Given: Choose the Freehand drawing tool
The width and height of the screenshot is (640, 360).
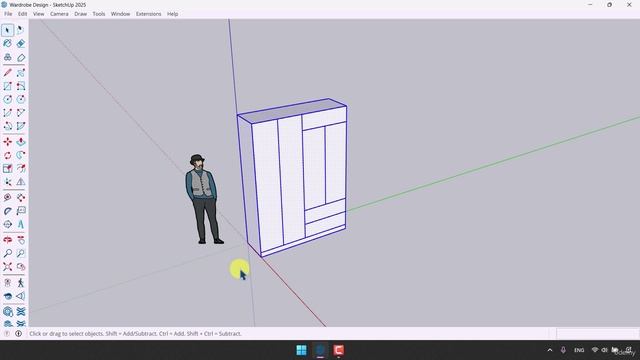Looking at the screenshot, I should [20, 73].
